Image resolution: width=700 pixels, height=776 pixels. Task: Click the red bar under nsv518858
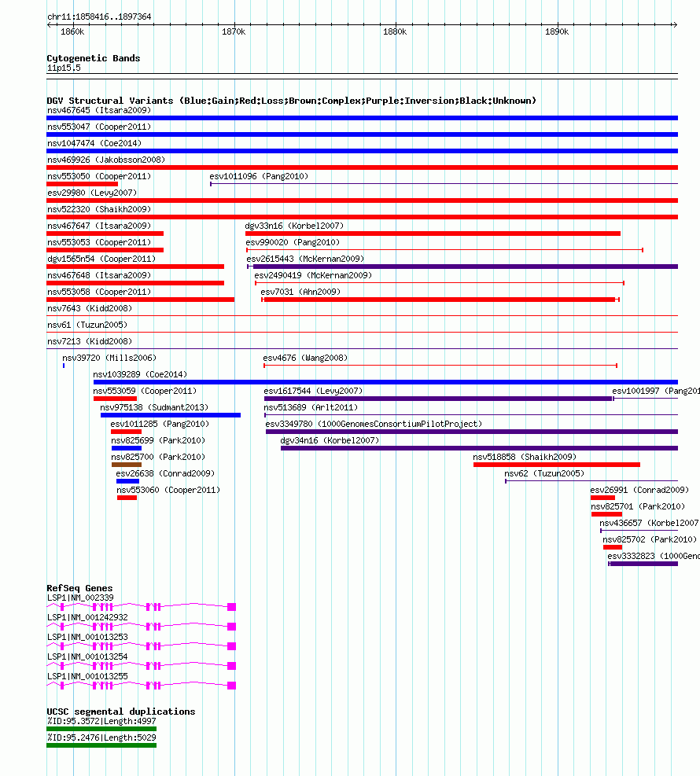[x=557, y=465]
